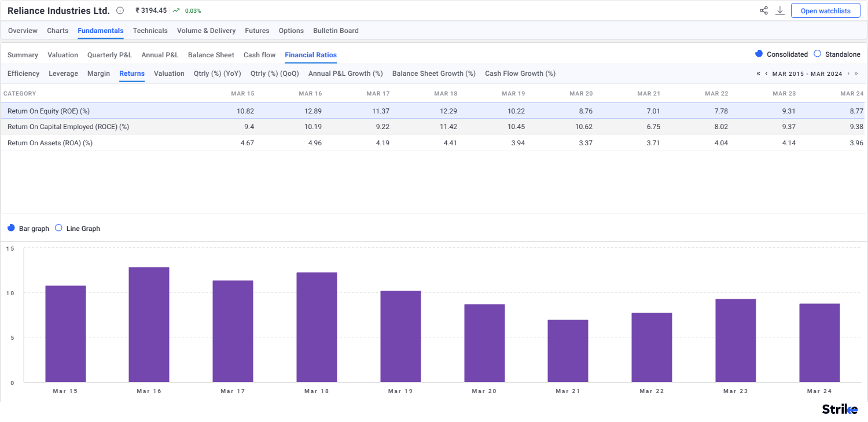
Task: Choose the Bar graph radio option
Action: pyautogui.click(x=11, y=228)
